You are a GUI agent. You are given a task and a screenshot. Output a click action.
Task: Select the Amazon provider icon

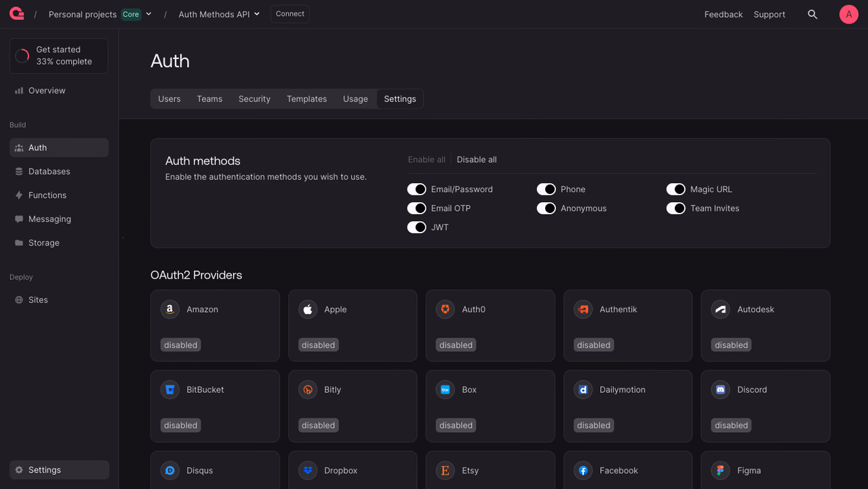pos(170,309)
